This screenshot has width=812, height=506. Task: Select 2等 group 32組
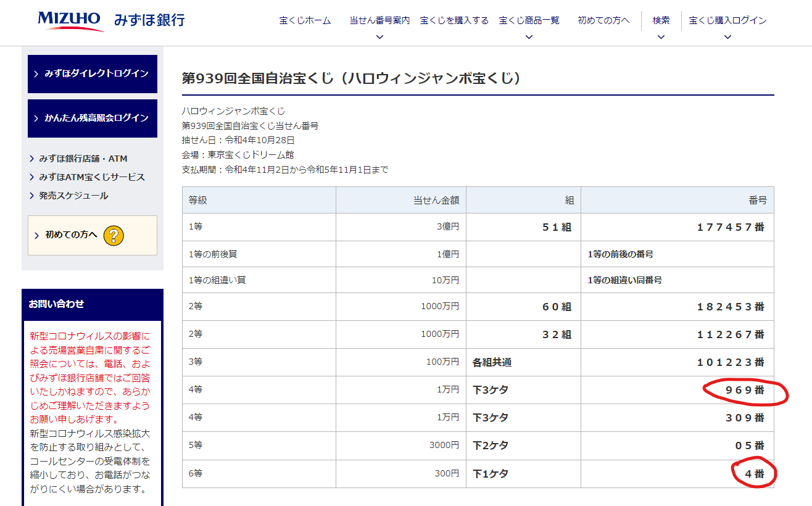click(x=557, y=334)
